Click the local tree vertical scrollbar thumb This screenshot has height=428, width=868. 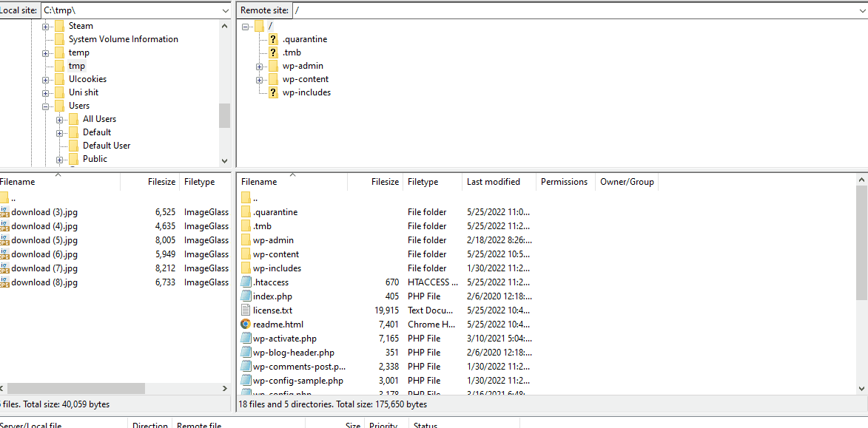tap(224, 115)
